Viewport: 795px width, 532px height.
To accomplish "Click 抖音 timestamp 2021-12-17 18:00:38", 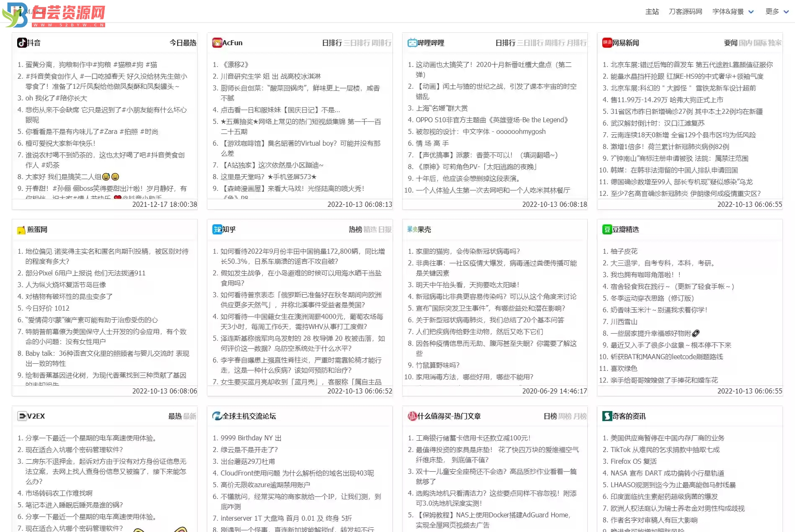I will point(165,204).
